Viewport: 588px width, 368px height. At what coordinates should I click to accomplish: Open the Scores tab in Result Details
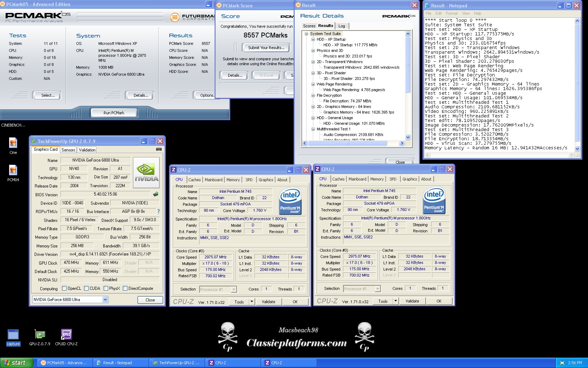[x=309, y=26]
